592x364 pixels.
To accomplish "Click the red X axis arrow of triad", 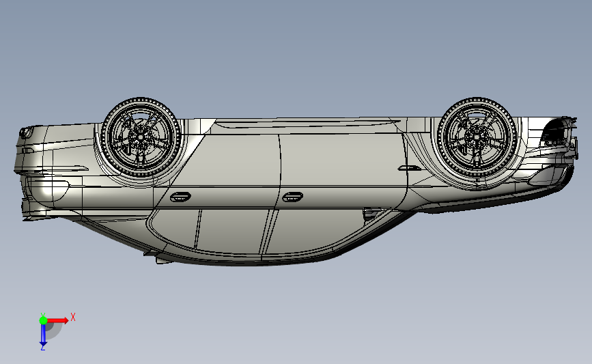I will coord(57,320).
